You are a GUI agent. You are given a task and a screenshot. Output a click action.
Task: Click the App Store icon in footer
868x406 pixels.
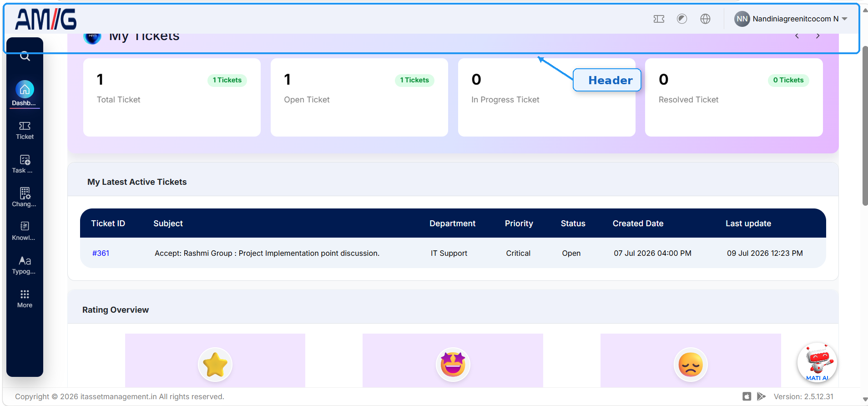[747, 396]
